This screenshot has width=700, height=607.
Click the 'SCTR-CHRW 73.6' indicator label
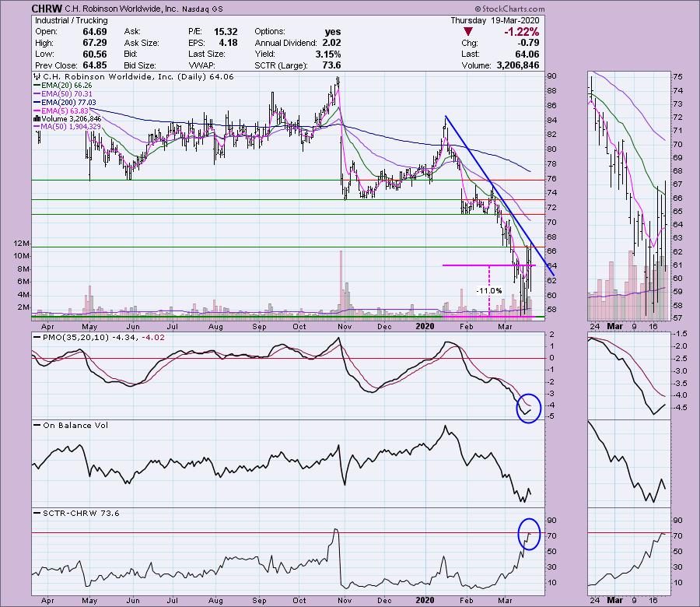[x=81, y=513]
